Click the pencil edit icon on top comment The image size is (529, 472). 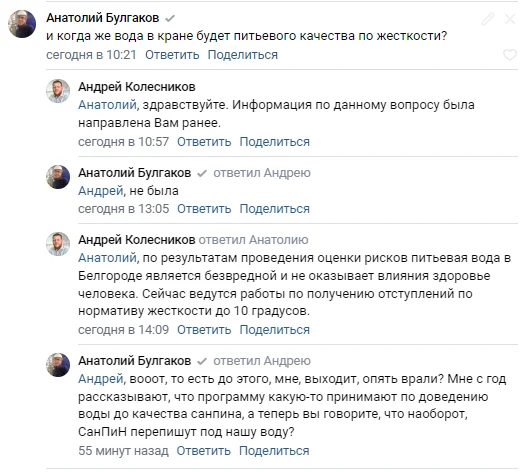[x=488, y=19]
